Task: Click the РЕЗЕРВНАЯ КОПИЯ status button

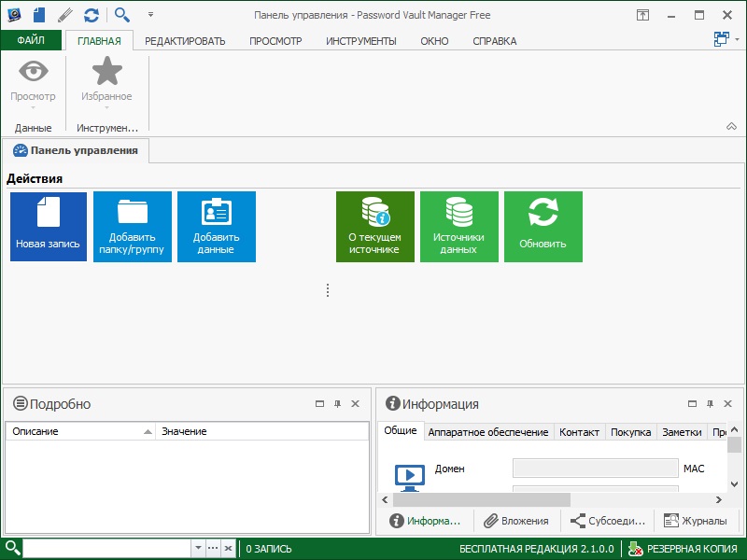Action: coord(683,549)
